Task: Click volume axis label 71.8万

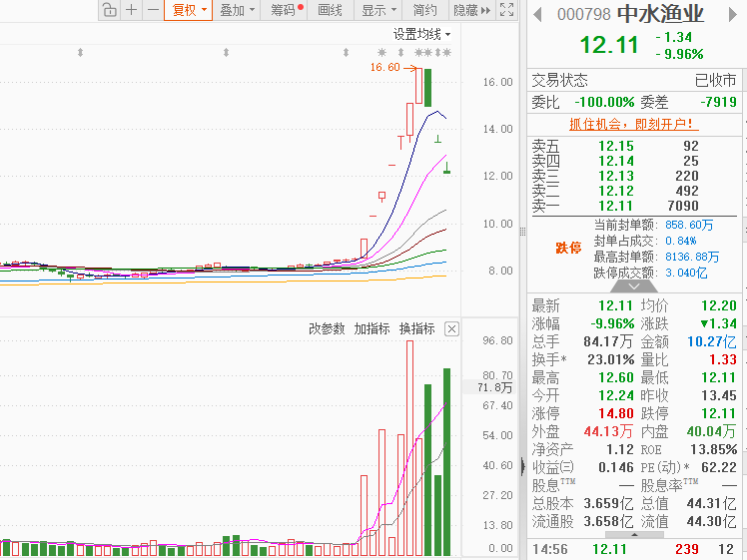Action: click(494, 387)
